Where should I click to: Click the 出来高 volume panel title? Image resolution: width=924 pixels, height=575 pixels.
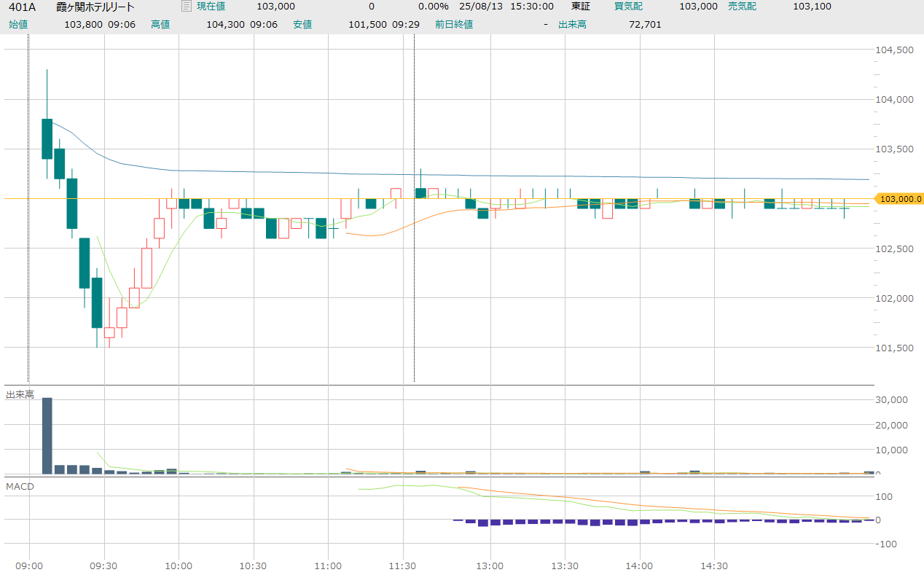pos(20,394)
